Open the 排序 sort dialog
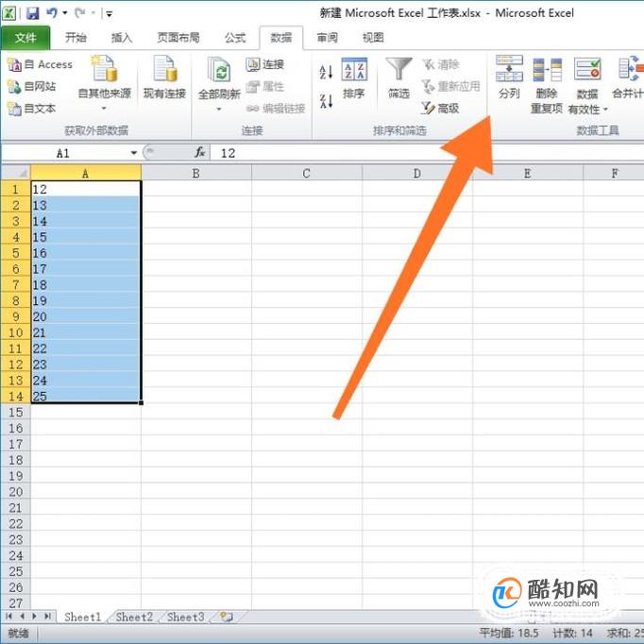Viewport: 644px width, 644px height. (x=354, y=78)
